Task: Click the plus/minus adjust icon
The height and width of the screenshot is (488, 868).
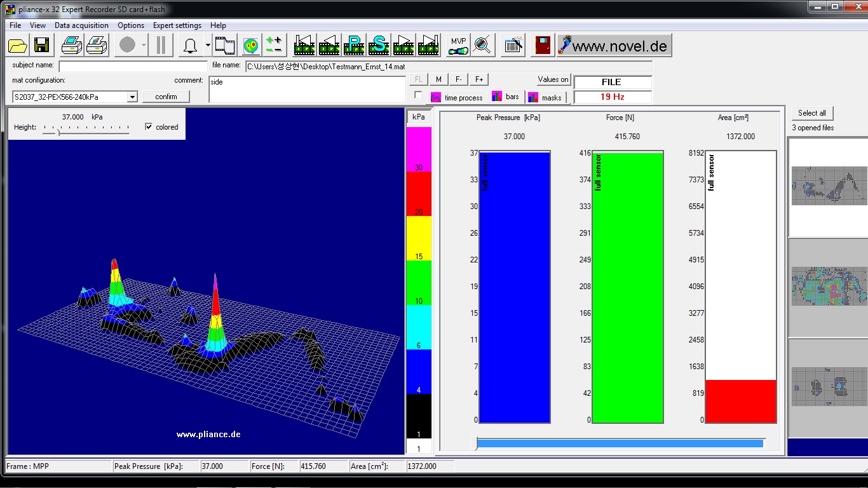Action: tap(275, 45)
